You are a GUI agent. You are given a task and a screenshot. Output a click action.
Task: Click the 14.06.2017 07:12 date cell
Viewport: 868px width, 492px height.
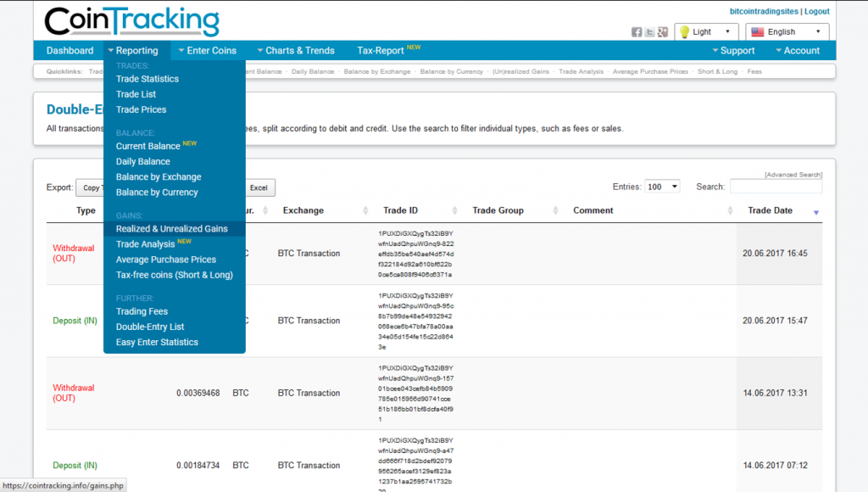click(775, 466)
